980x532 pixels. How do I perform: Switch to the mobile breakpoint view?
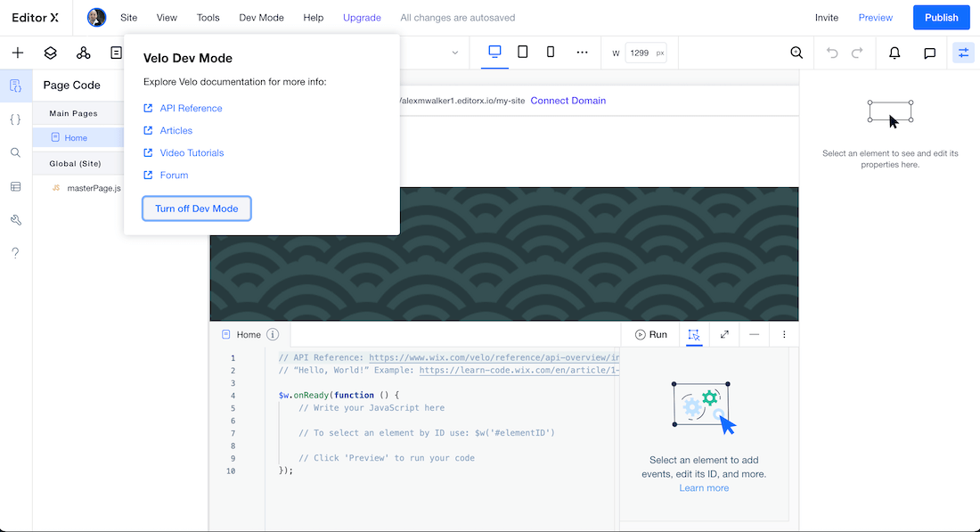[x=551, y=53]
